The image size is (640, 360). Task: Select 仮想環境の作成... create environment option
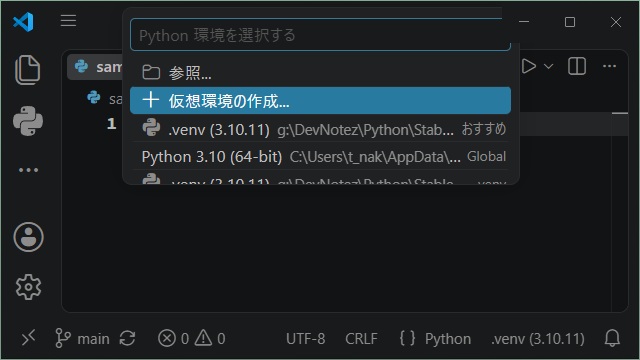pos(320,100)
